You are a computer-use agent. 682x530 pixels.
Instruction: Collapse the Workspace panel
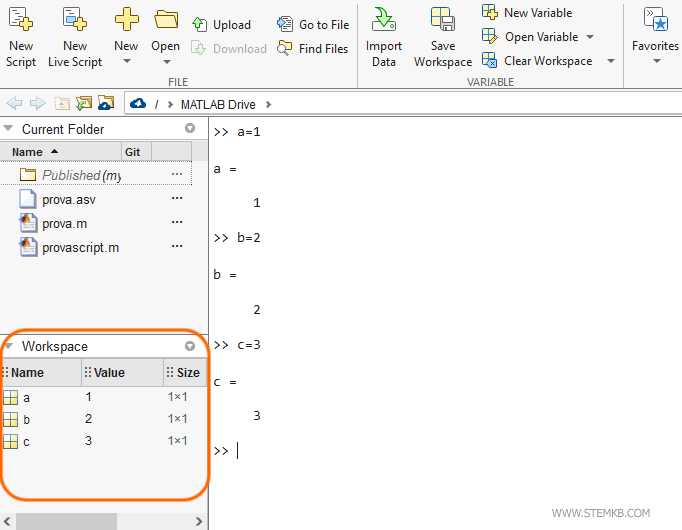point(9,346)
